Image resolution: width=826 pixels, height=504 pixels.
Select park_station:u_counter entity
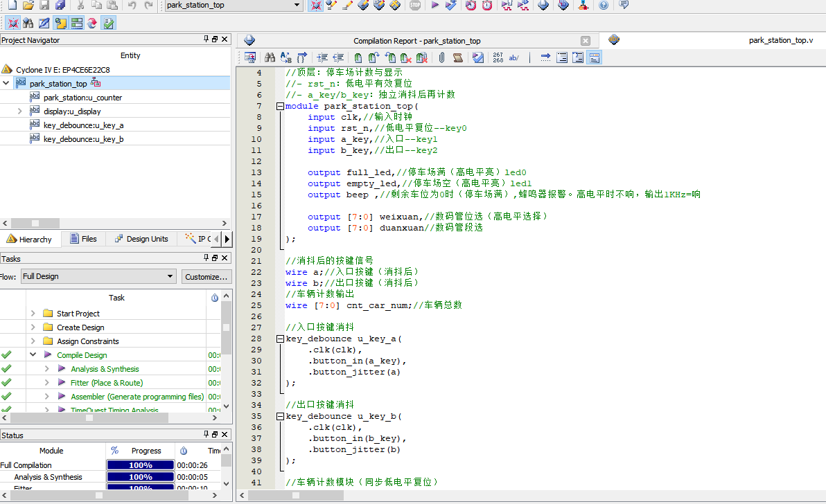click(x=82, y=98)
